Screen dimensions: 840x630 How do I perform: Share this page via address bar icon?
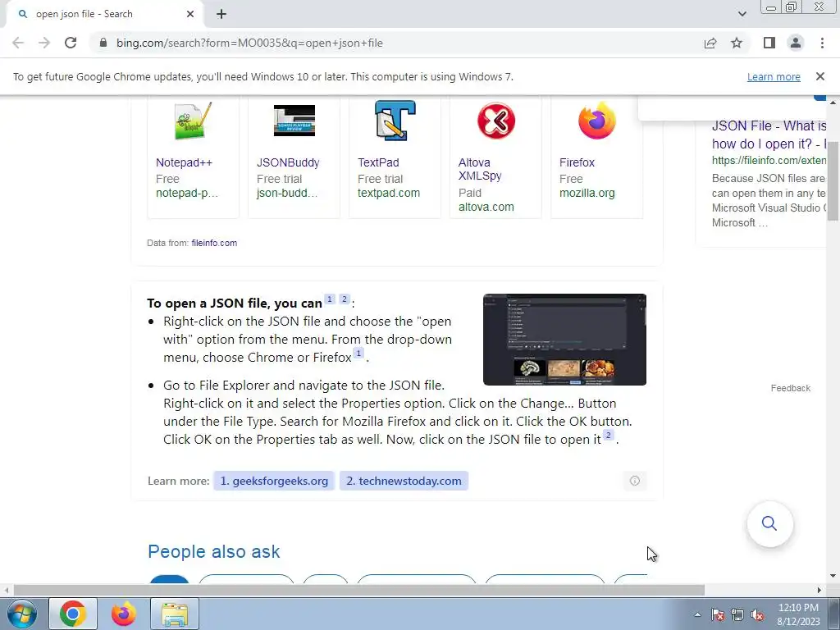click(x=710, y=43)
